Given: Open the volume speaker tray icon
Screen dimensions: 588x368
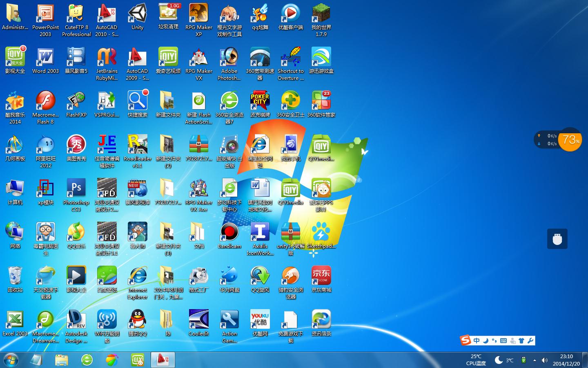Looking at the screenshot, I should click(x=544, y=360).
